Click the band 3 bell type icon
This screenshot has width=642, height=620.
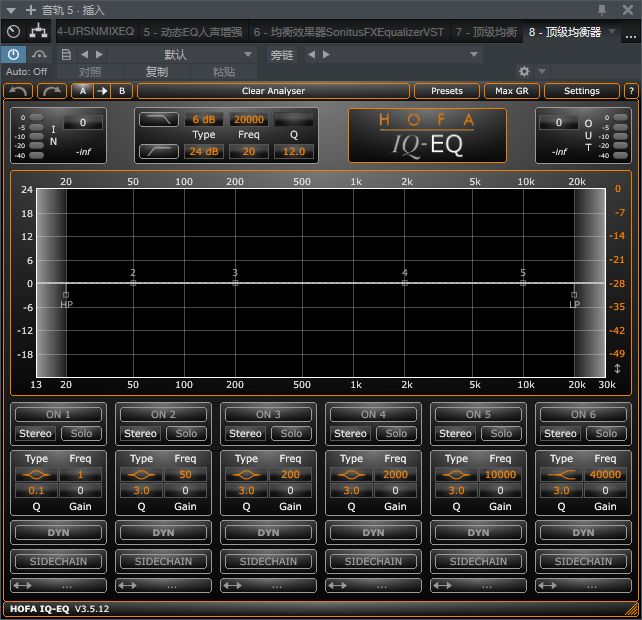246,475
